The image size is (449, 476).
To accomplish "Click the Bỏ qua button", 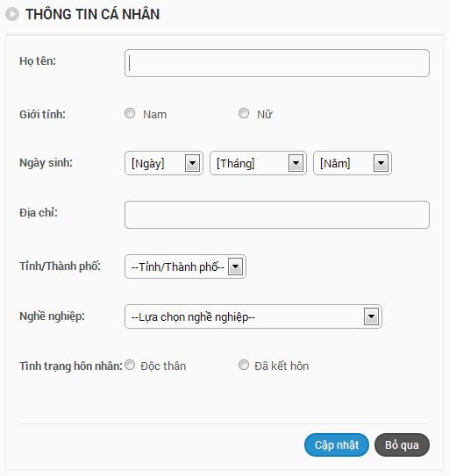I will coord(402,444).
